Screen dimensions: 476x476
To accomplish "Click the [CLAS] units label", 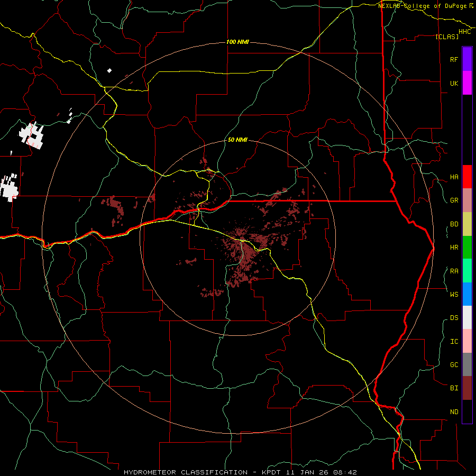I will [447, 36].
